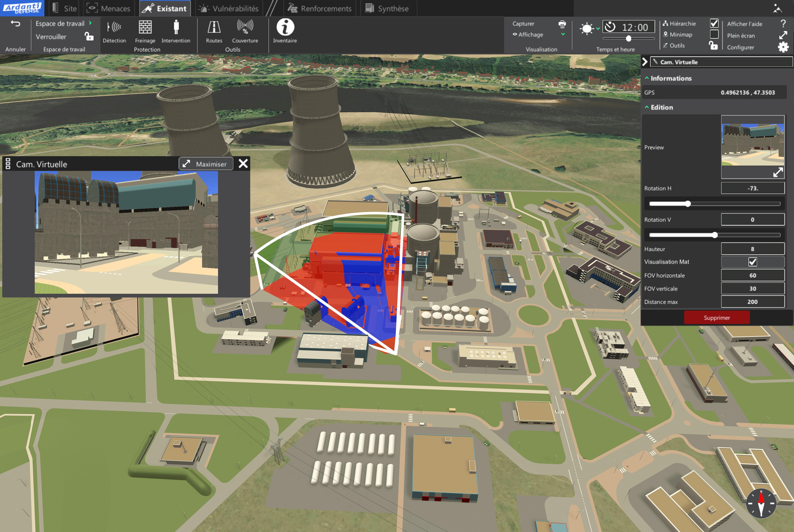Viewport: 794px width, 532px height.
Task: Open the Détection protection tool
Action: click(x=114, y=27)
